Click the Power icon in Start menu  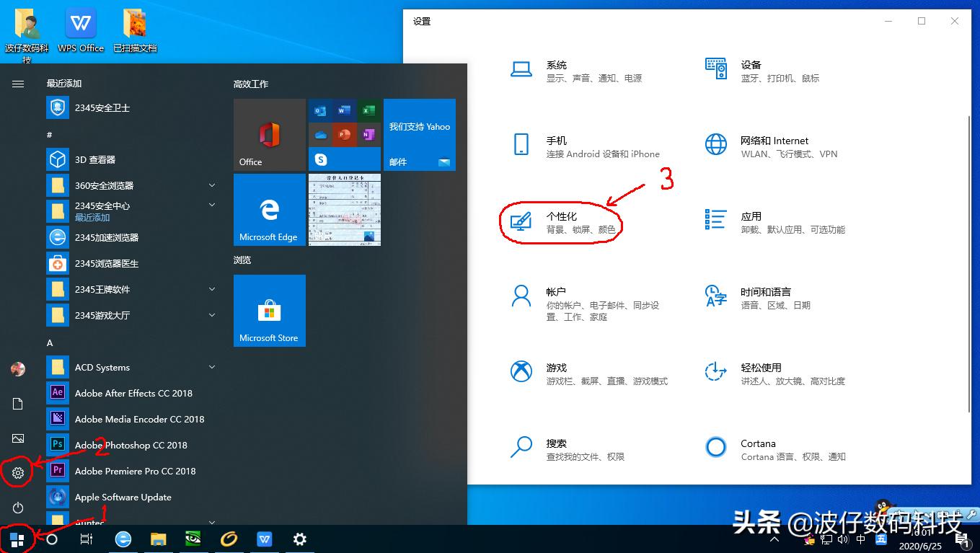tap(17, 508)
